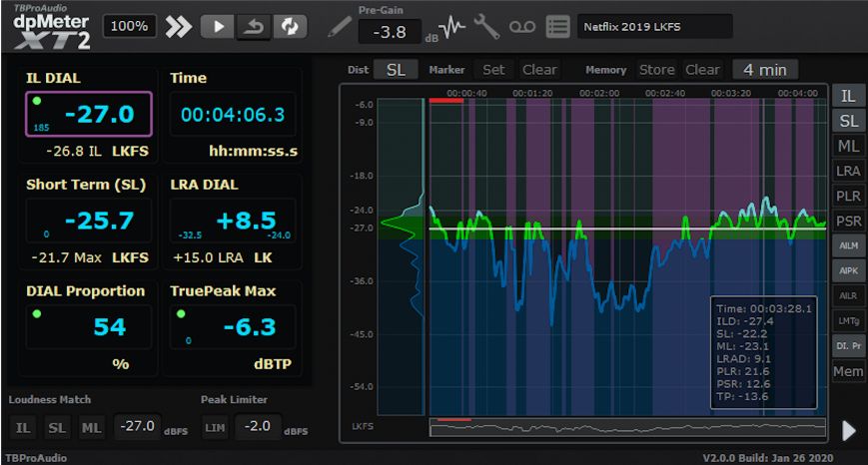Click the Short Term -25.7 readout

(x=89, y=221)
